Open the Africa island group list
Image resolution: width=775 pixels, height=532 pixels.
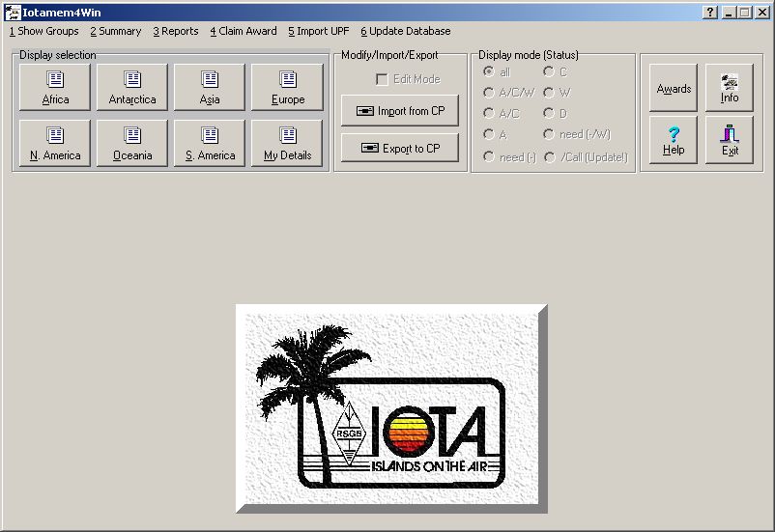pyautogui.click(x=55, y=87)
